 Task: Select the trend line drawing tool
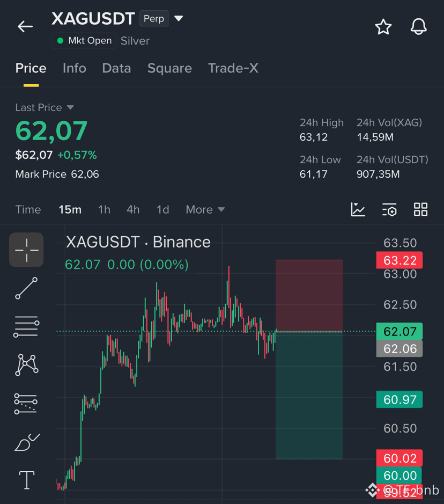click(26, 288)
